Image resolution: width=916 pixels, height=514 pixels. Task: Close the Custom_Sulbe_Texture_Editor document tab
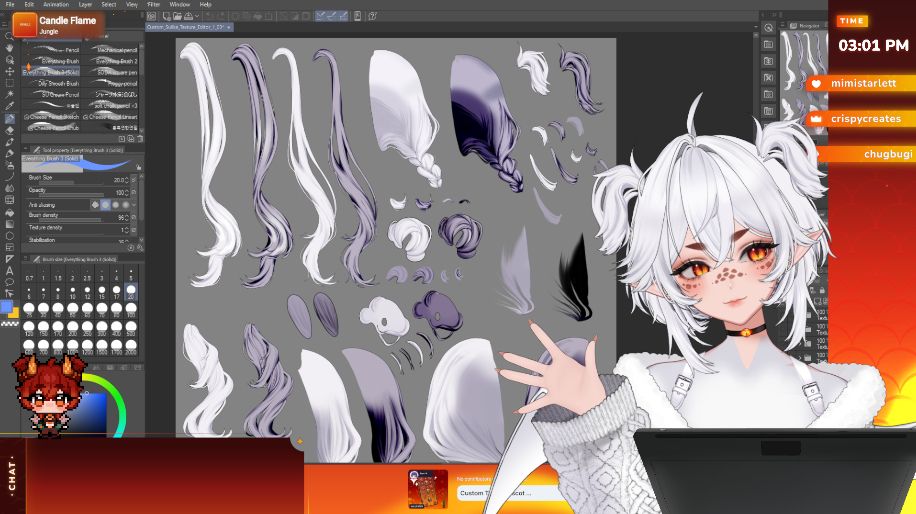[x=228, y=27]
